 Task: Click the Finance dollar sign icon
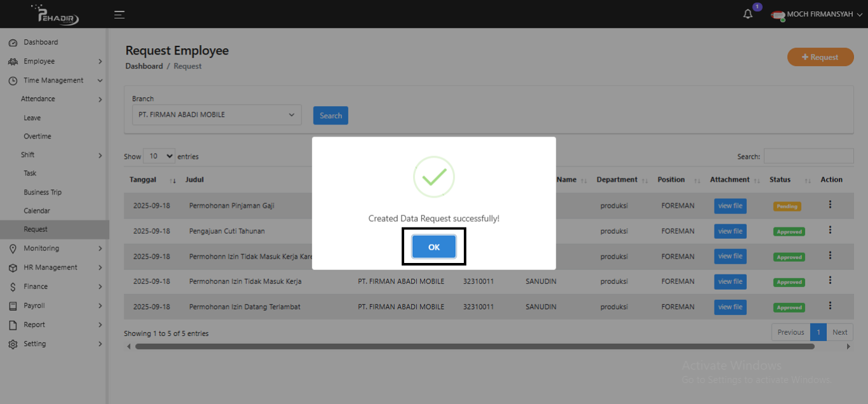point(13,287)
